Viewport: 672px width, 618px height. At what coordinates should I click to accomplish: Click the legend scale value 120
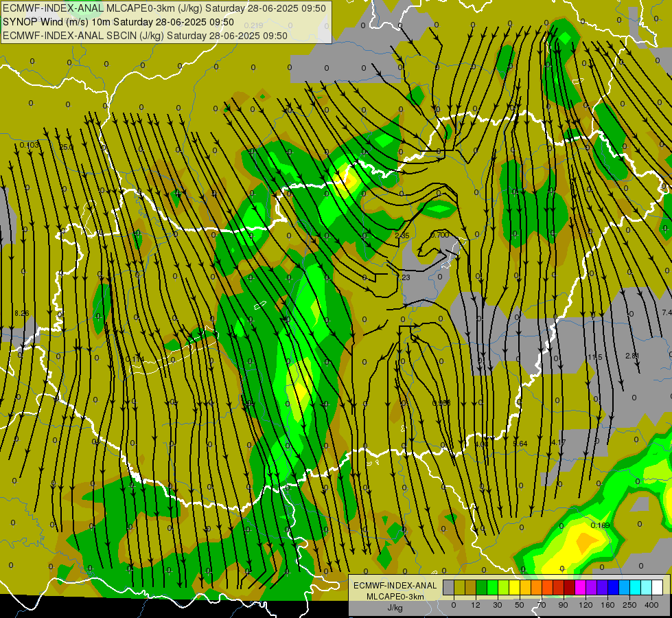[586, 605]
